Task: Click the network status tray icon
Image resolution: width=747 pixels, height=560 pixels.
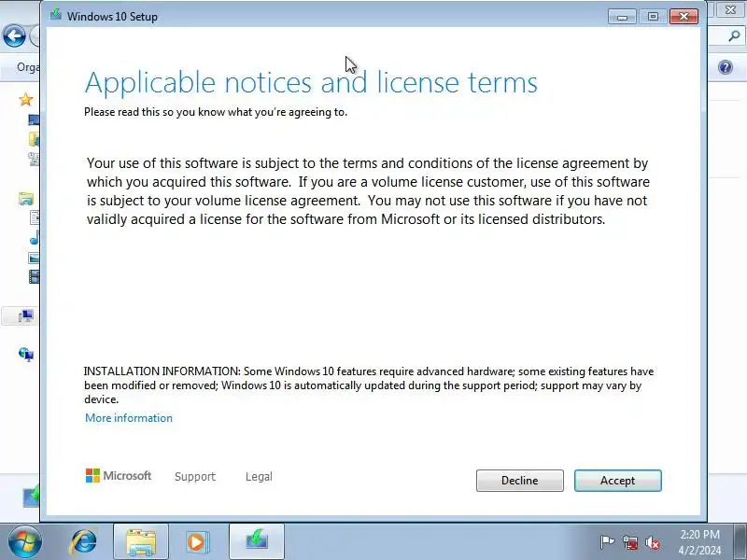Action: 629,542
